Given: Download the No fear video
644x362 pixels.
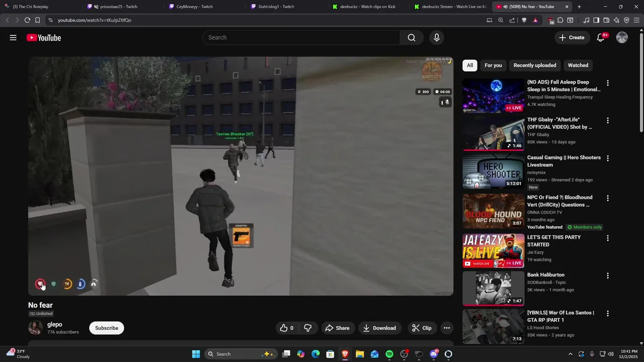Looking at the screenshot, I should click(380, 328).
